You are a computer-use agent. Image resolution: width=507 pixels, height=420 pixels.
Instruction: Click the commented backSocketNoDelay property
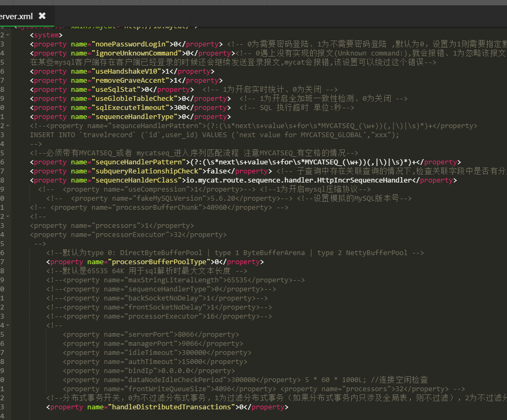tap(157, 298)
